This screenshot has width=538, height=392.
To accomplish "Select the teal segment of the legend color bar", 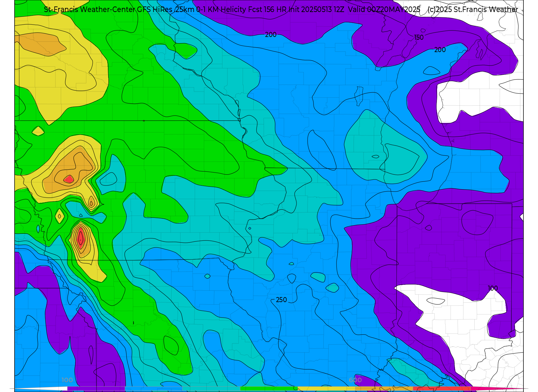I will coord(211,389).
